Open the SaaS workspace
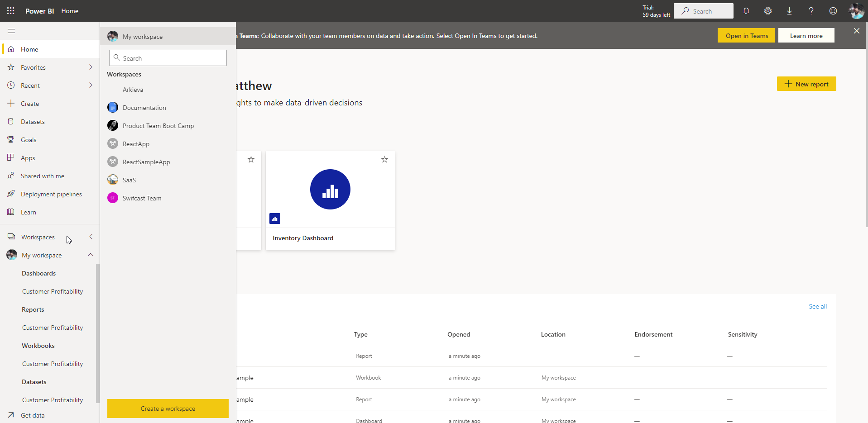Viewport: 868px width, 423px height. (168, 180)
